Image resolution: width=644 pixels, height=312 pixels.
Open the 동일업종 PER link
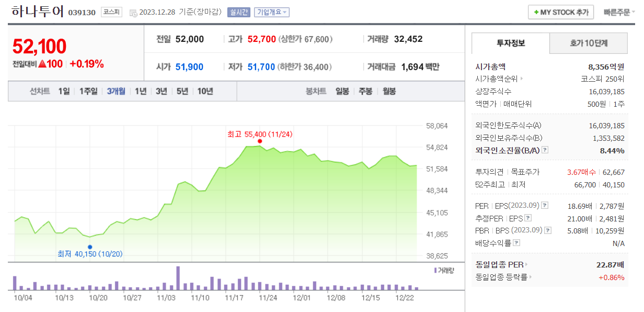coord(501,264)
